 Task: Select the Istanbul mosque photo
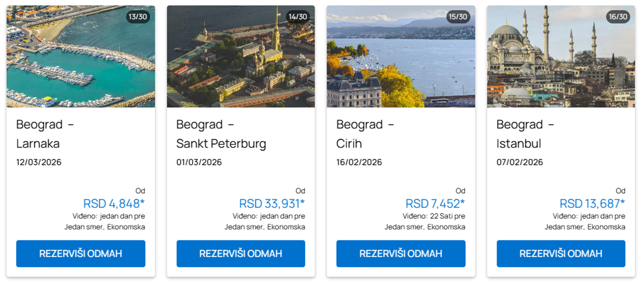tap(561, 59)
